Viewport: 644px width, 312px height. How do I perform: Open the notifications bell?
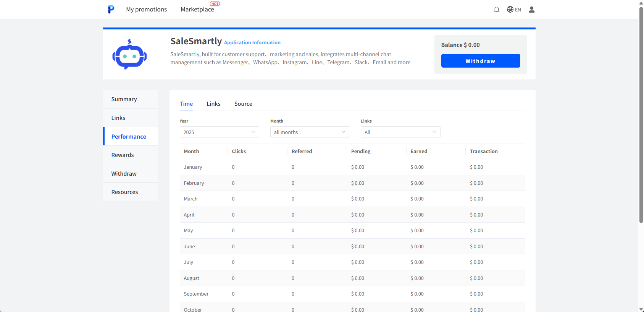point(496,10)
